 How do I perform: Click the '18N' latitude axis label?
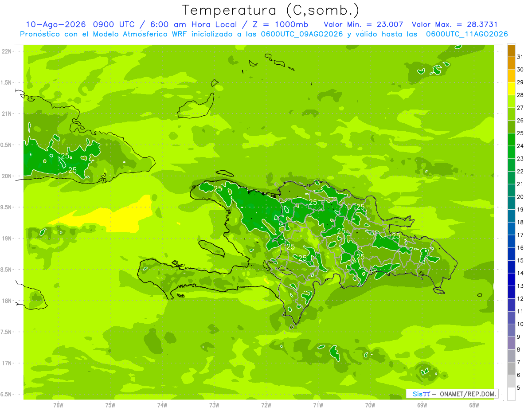pyautogui.click(x=8, y=301)
